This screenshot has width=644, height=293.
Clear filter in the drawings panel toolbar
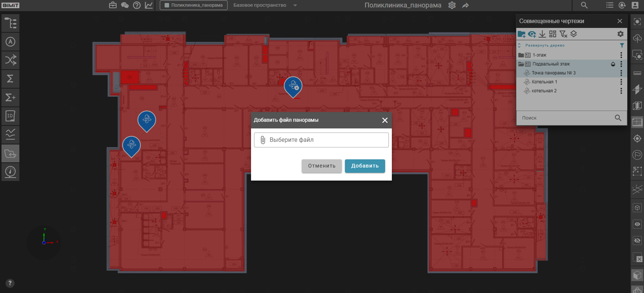563,34
